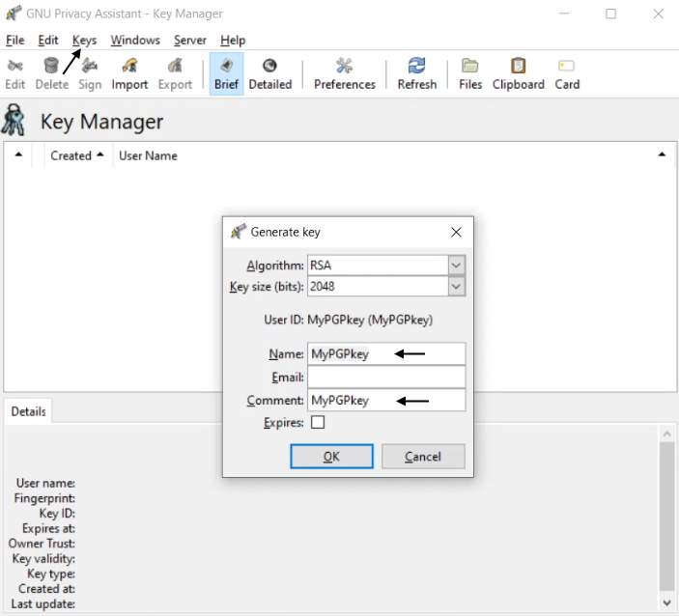Image resolution: width=679 pixels, height=616 pixels.
Task: Open the Clipboard tool
Action: coord(519,73)
